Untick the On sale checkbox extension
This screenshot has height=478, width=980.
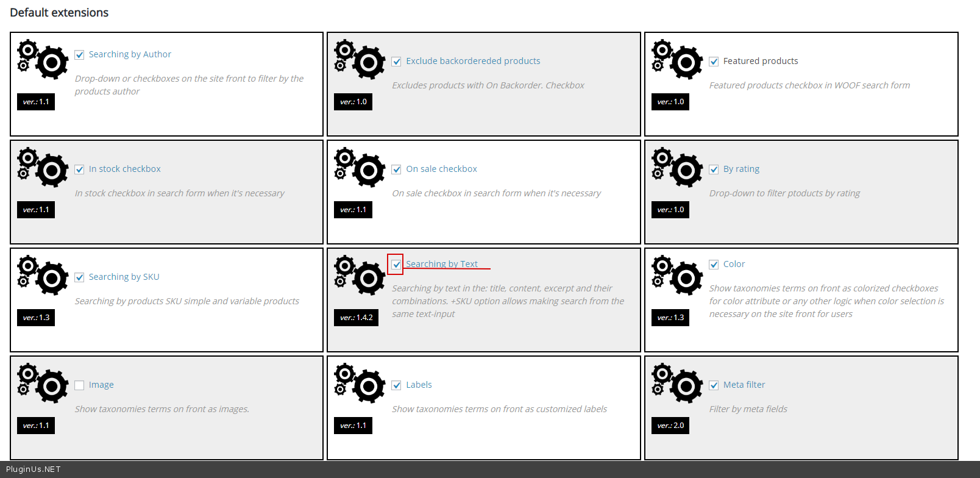tap(396, 169)
